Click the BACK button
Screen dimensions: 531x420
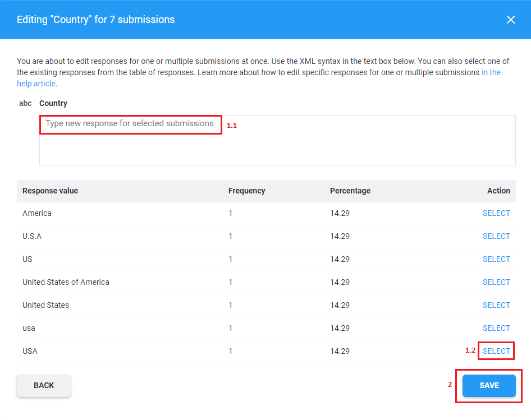[x=44, y=385]
